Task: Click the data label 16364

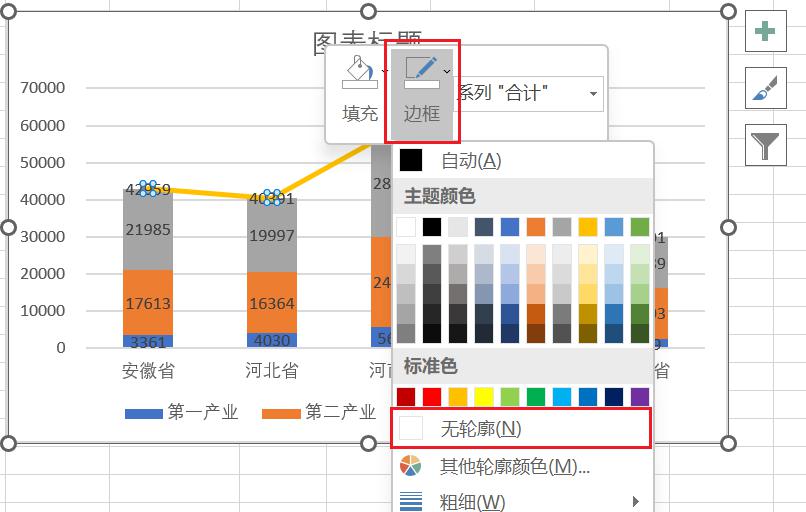Action: (x=272, y=303)
